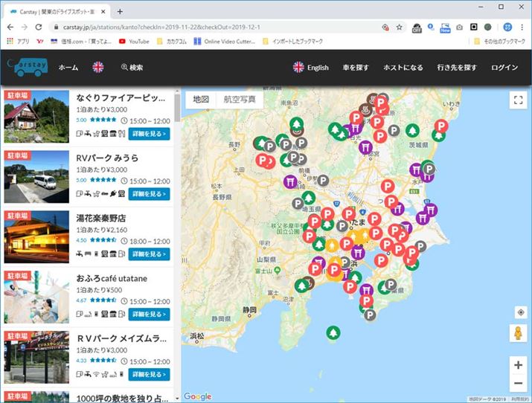
Task: Select the Street View pegman icon
Action: 518,333
